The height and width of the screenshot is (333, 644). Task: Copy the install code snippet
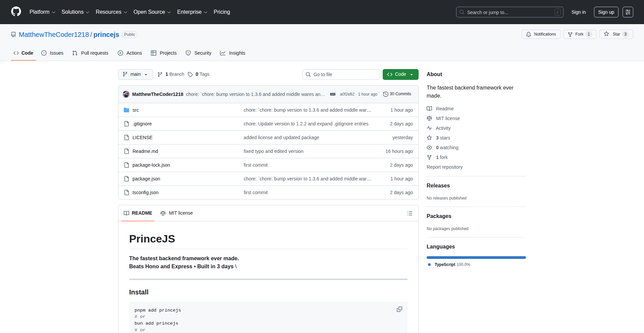[399, 309]
